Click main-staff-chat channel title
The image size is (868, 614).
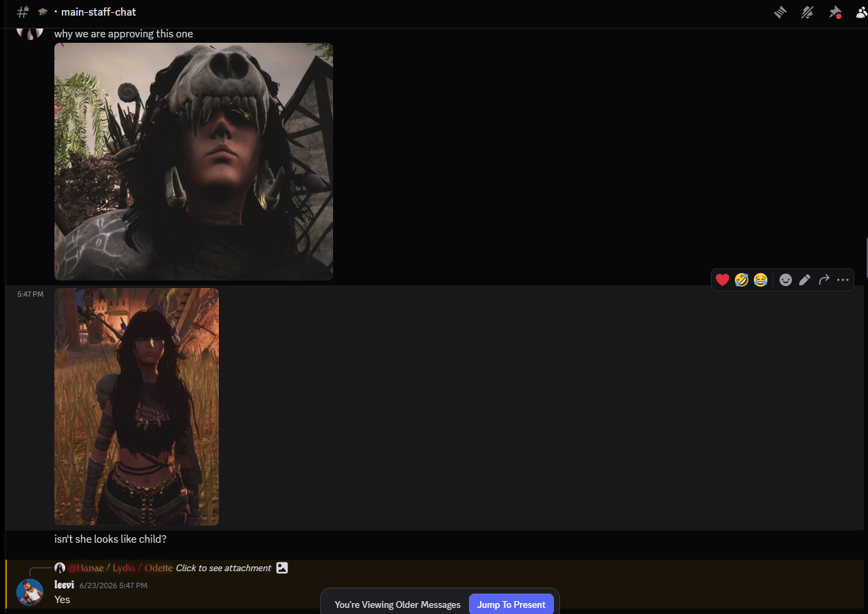tap(99, 12)
